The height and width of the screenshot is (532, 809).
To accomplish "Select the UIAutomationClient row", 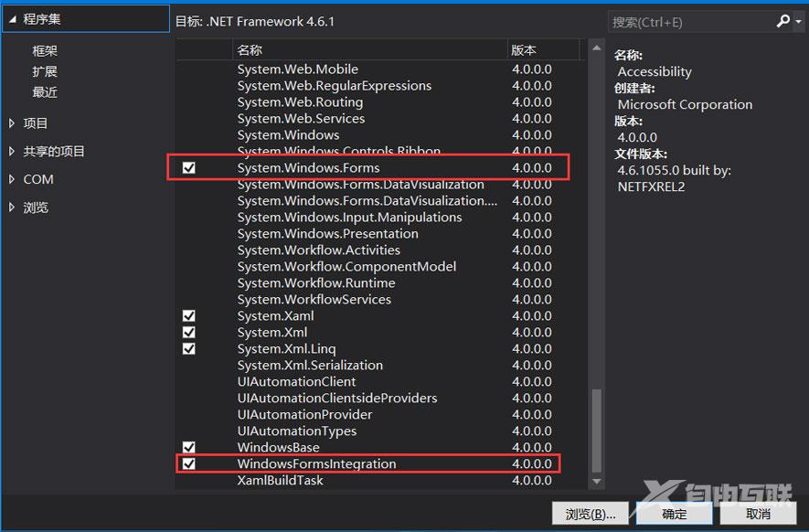I will (x=381, y=382).
